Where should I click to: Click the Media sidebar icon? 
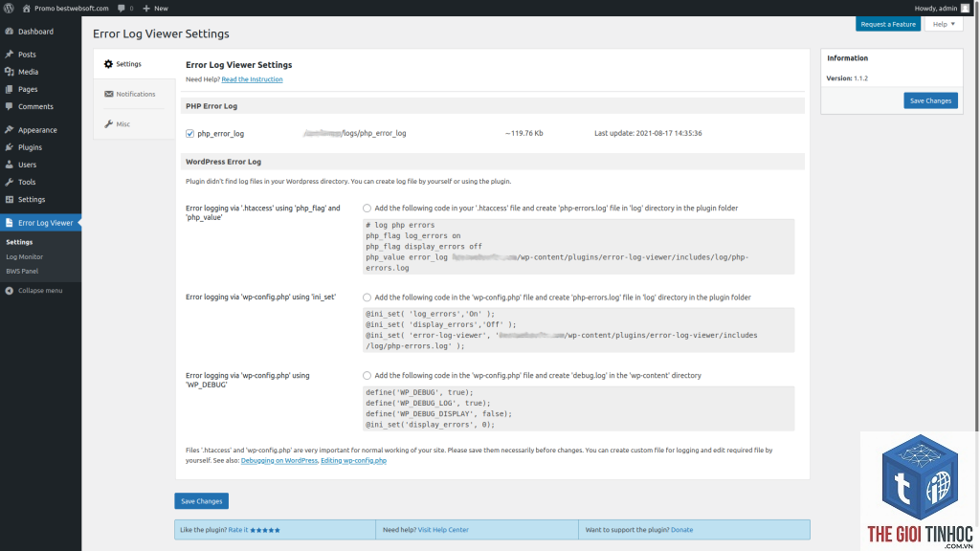[10, 72]
